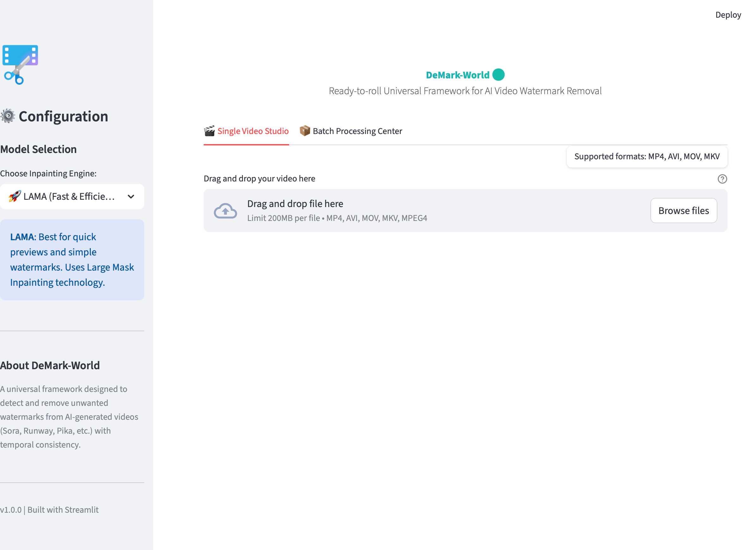Click the Browse files button
Screen dimensions: 756x550
[x=683, y=211]
